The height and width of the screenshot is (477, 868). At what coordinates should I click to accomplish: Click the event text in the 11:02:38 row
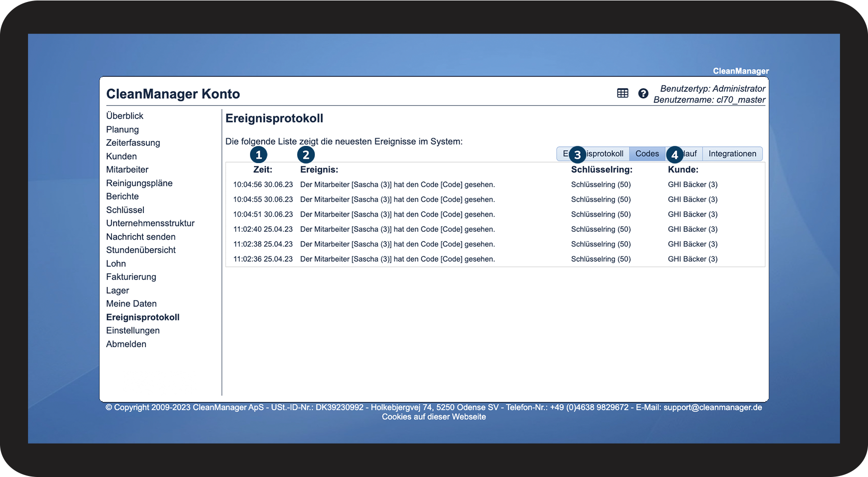(397, 244)
